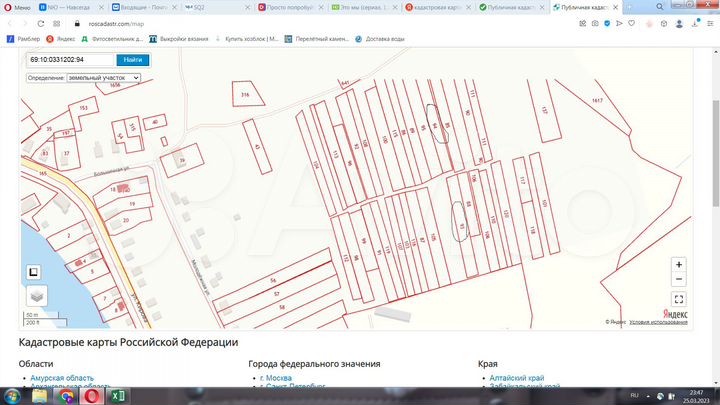Screen dimensions: 720x405
Task: Open File Explorer from the taskbar
Action: [39, 396]
